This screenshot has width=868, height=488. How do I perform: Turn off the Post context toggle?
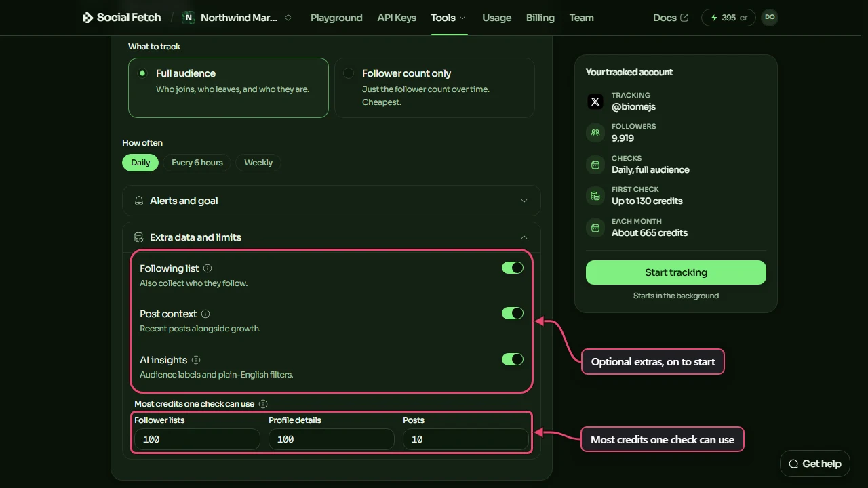pos(513,313)
